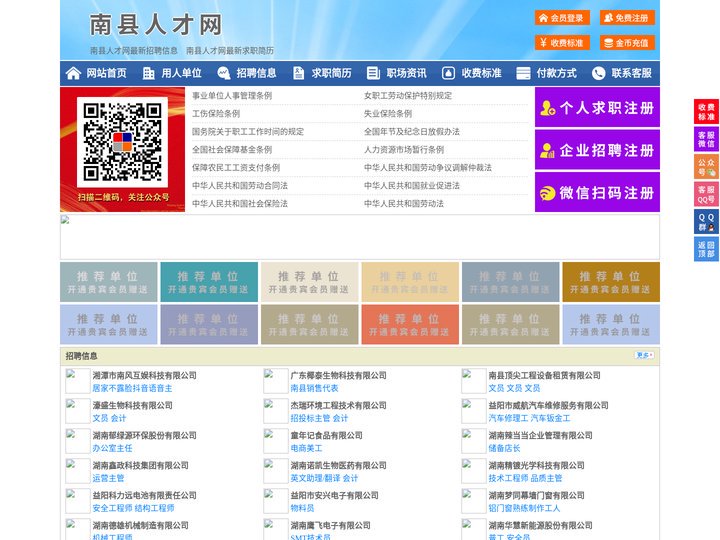Click the orange-red 推荐单位 tile

click(410, 324)
